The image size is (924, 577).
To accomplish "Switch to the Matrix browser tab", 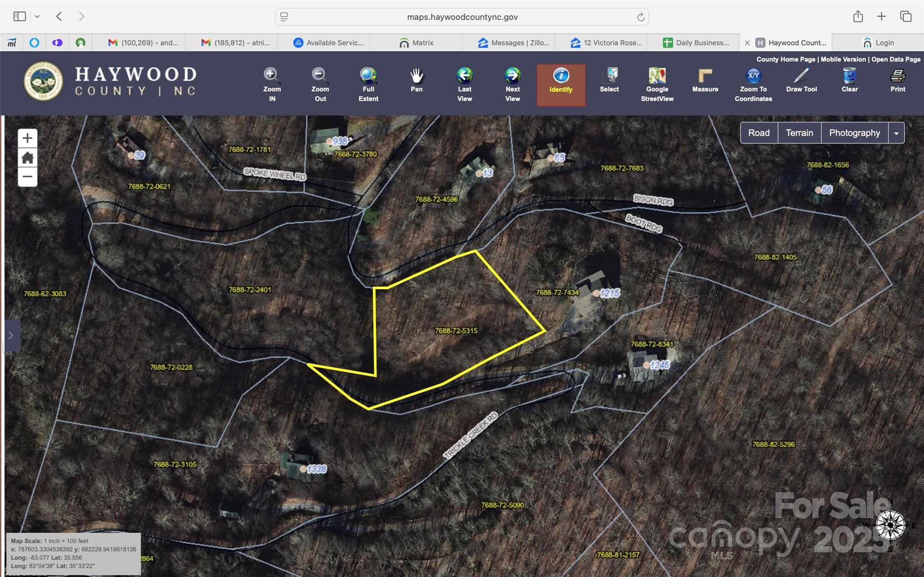I will (416, 43).
